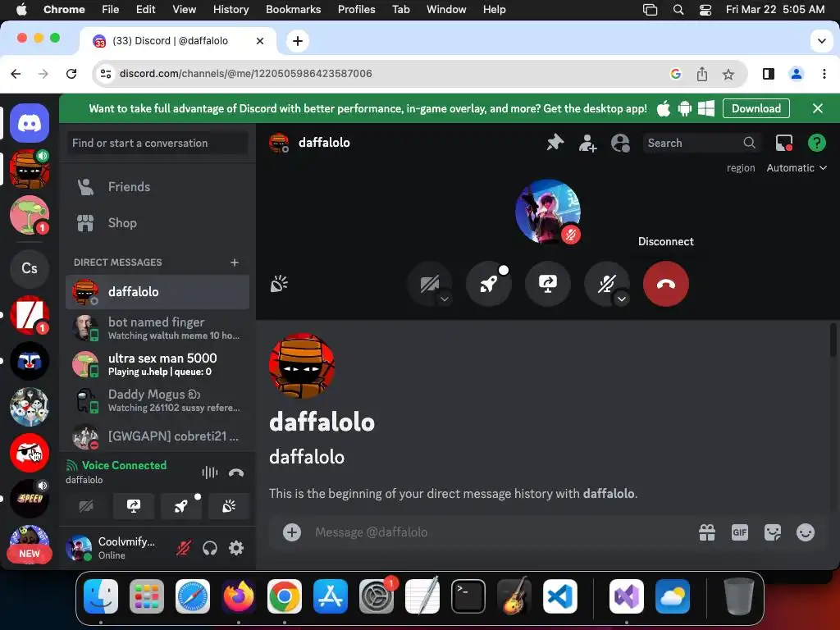Click Message @daffalolo input box
Image resolution: width=840 pixels, height=630 pixels.
tap(498, 532)
